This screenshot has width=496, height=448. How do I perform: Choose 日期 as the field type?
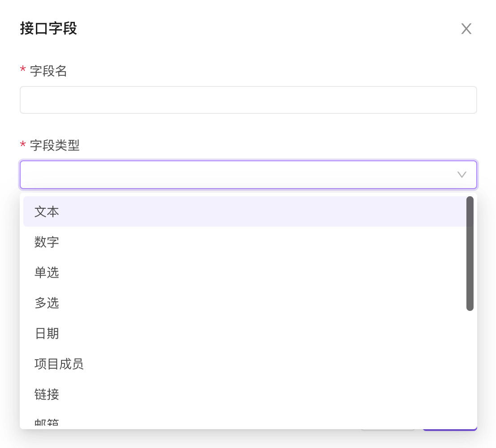pos(47,334)
